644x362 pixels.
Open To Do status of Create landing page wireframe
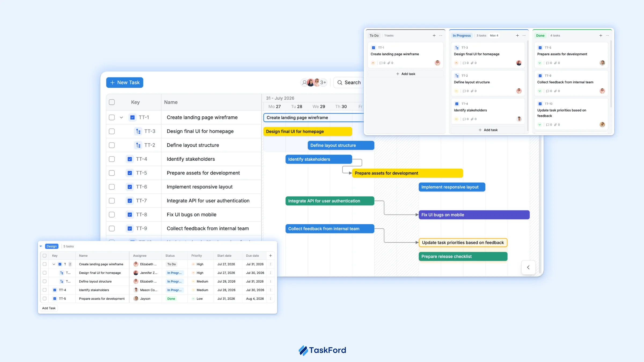coord(171,264)
